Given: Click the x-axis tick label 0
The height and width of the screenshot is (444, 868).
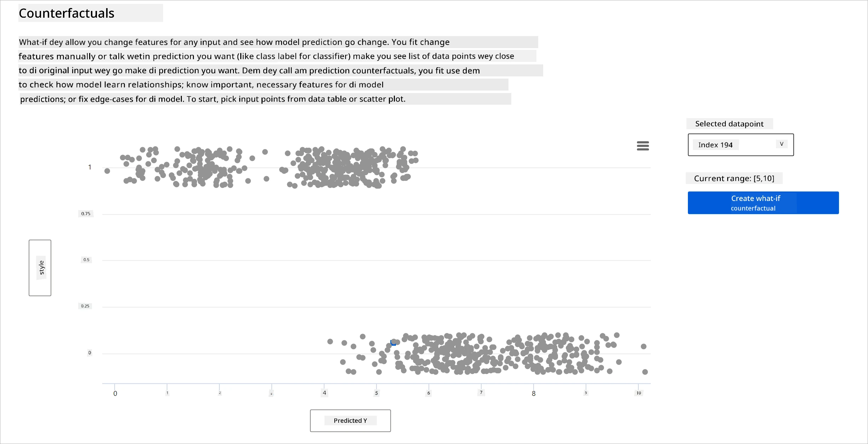Looking at the screenshot, I should (115, 393).
